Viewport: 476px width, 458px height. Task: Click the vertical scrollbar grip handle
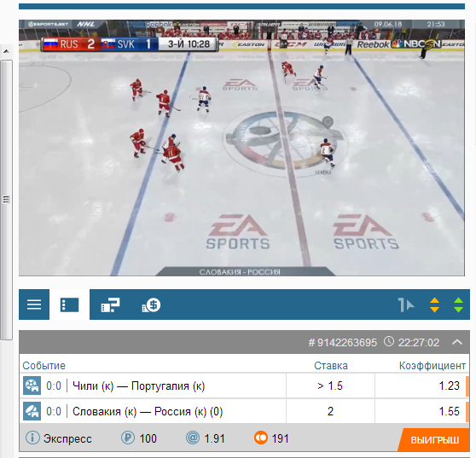(6, 200)
